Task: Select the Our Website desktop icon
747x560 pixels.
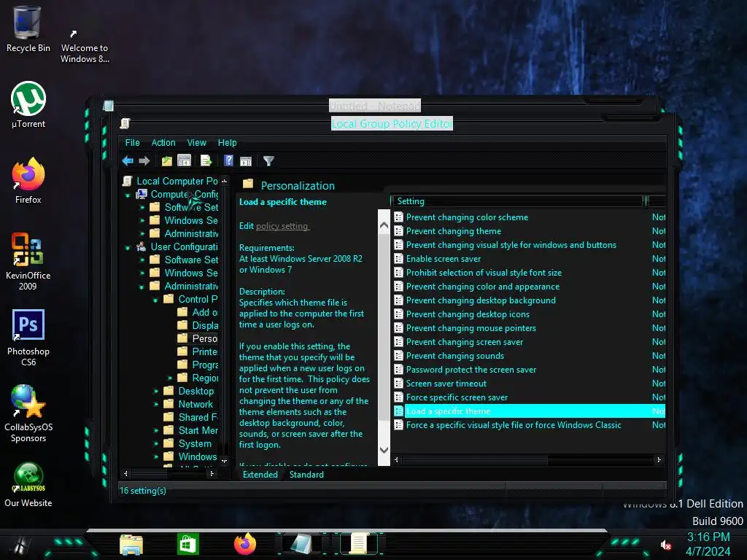Action: pos(28,484)
